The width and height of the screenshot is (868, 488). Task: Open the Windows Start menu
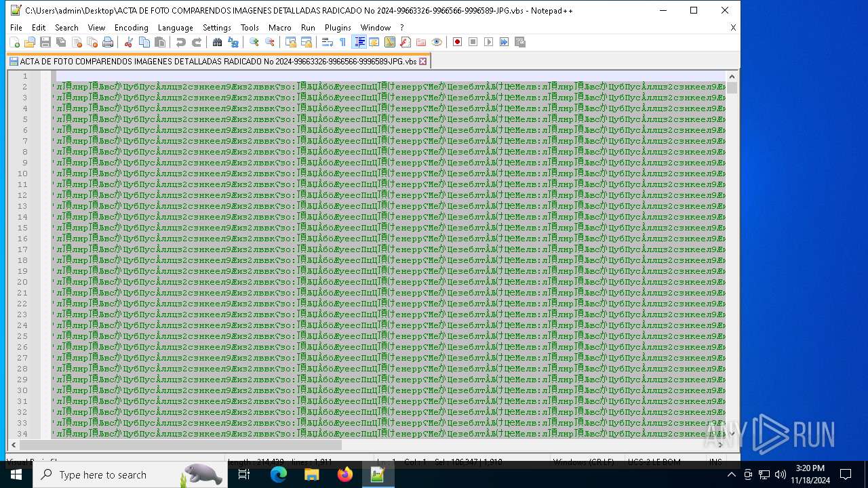coord(16,474)
